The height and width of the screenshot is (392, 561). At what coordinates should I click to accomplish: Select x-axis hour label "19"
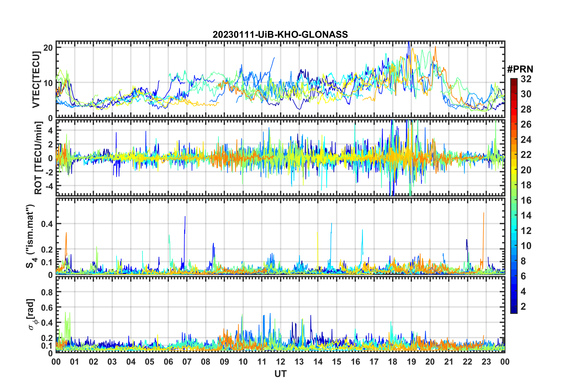[x=411, y=362]
